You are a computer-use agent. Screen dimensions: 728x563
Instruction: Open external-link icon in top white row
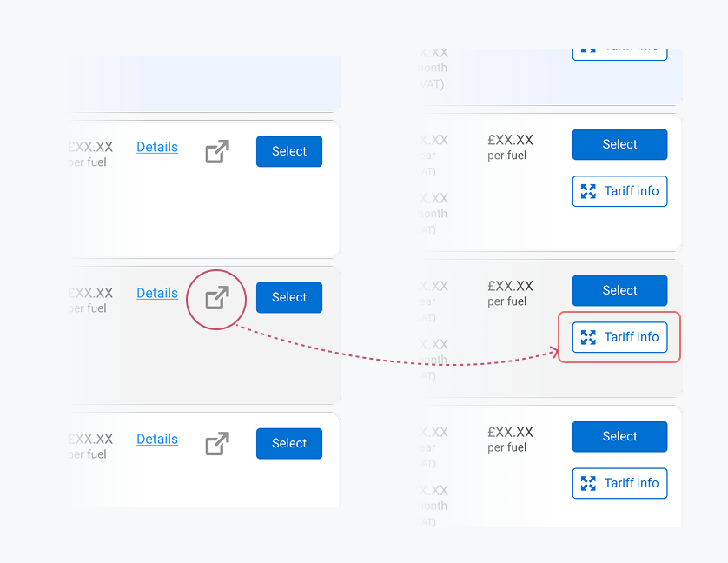217,151
